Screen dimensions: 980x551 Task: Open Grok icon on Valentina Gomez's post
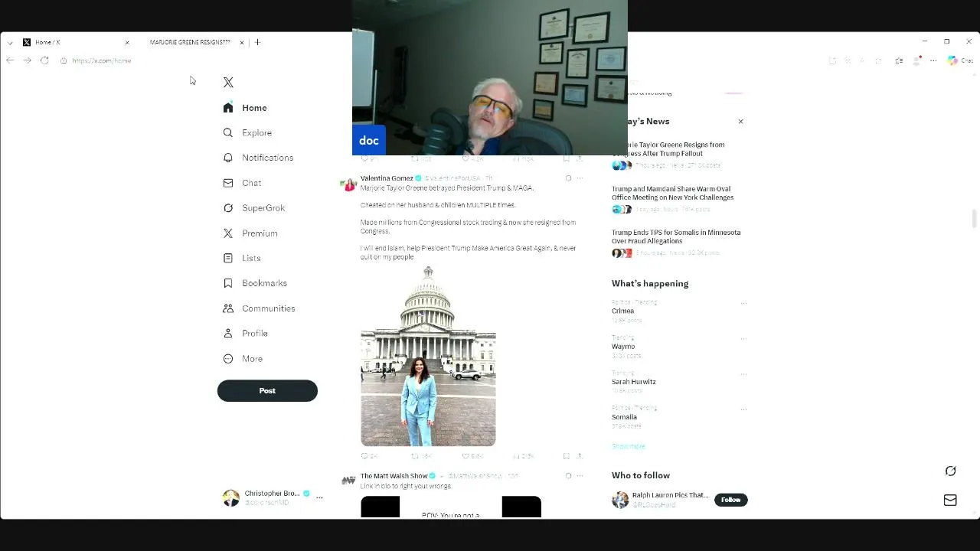tap(568, 178)
